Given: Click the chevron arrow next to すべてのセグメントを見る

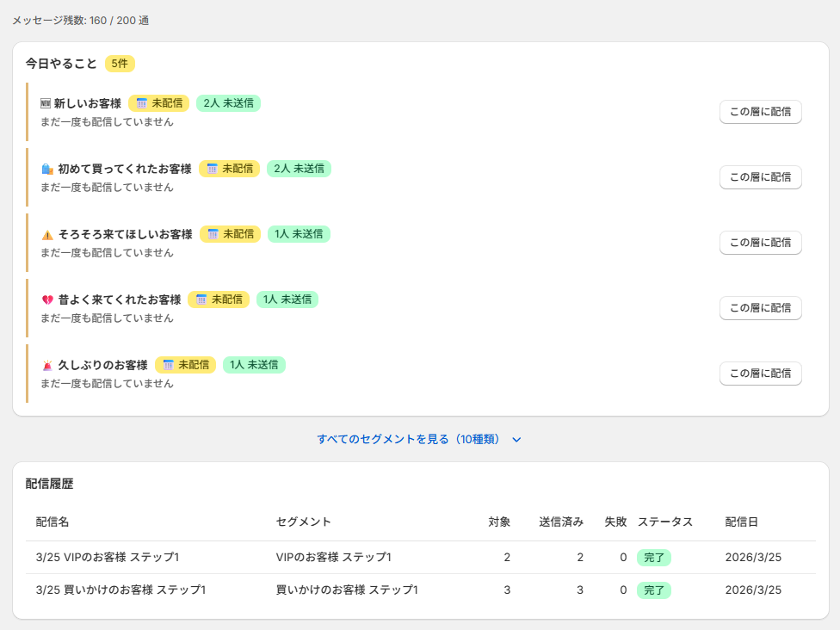Looking at the screenshot, I should [x=516, y=440].
